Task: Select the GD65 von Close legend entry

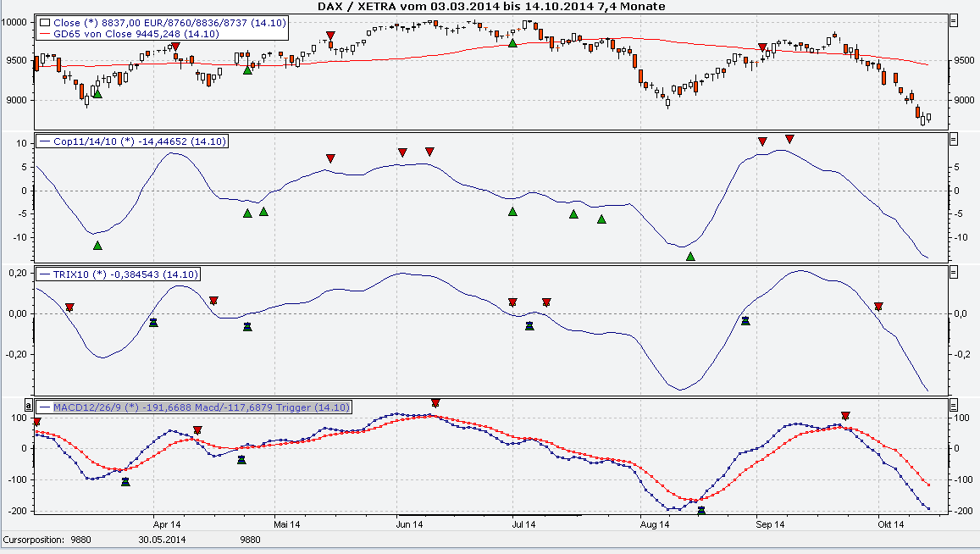Action: (130, 34)
